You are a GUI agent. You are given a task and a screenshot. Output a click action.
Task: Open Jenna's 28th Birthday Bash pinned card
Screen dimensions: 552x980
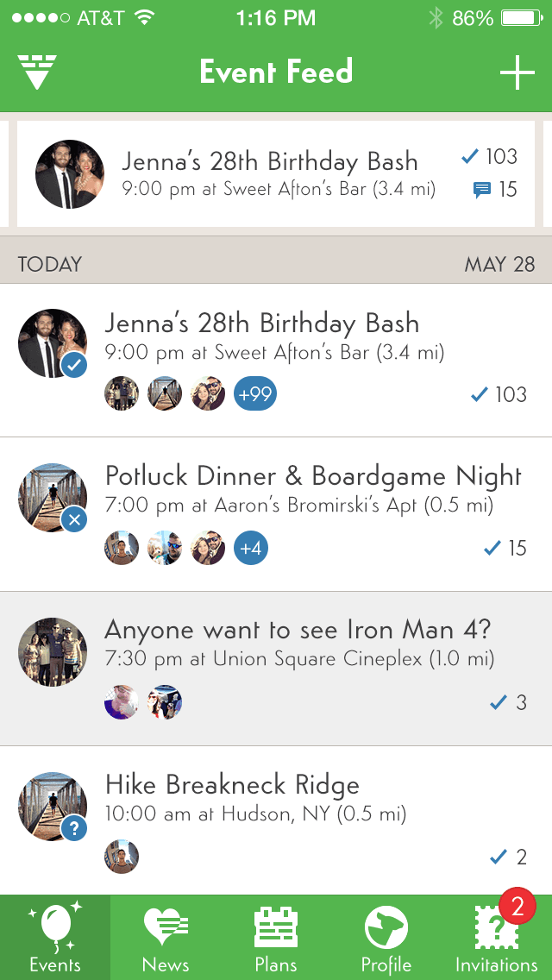[276, 173]
